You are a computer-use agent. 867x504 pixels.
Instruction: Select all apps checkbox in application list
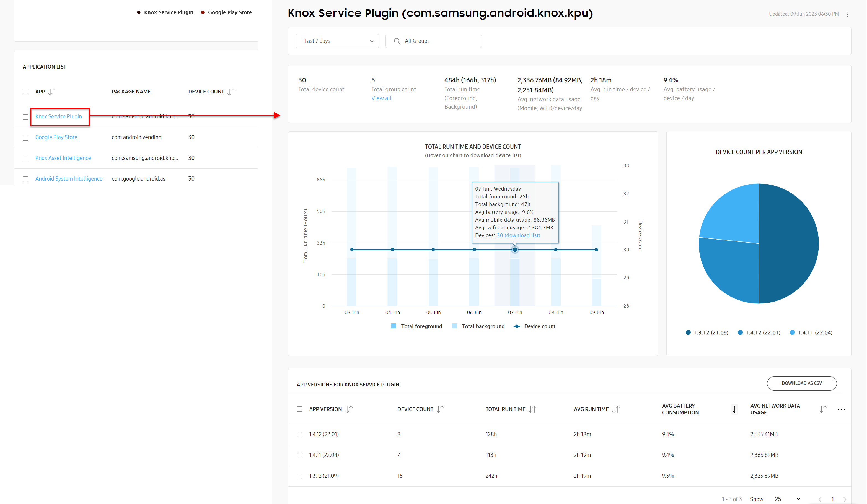(25, 92)
